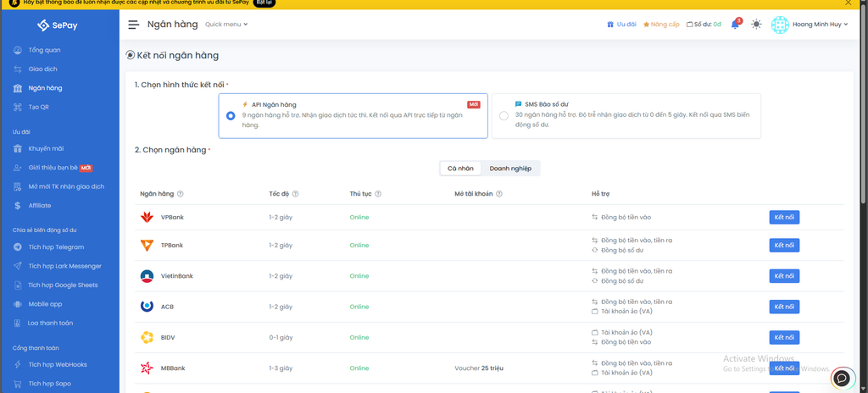The image size is (868, 393).
Task: Click the hamburger menu icon
Action: pyautogui.click(x=134, y=25)
